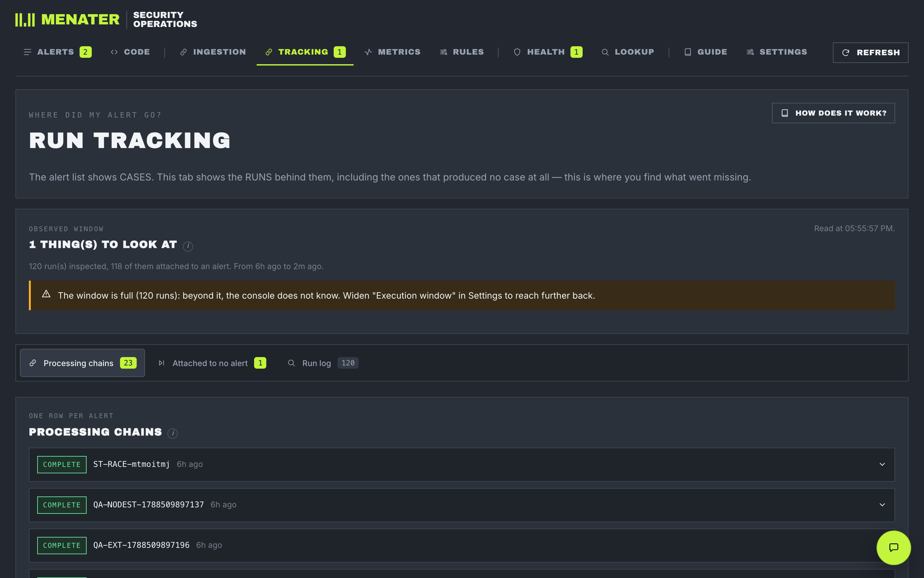
Task: Go to the Metrics tab
Action: click(x=392, y=52)
